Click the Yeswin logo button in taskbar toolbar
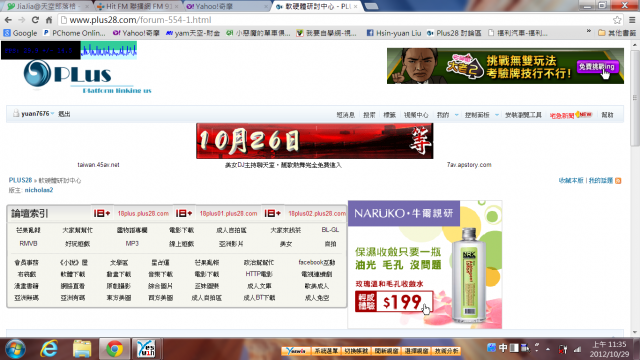The width and height of the screenshot is (640, 360). tap(296, 351)
